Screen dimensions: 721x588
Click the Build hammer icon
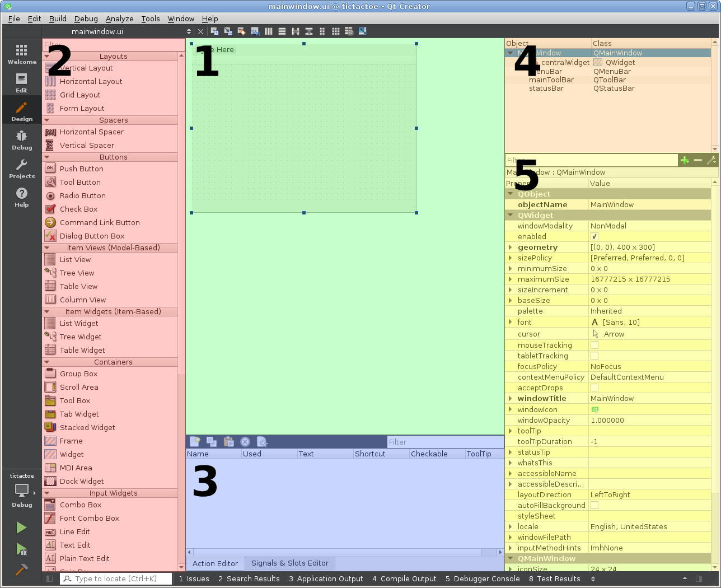pyautogui.click(x=21, y=570)
